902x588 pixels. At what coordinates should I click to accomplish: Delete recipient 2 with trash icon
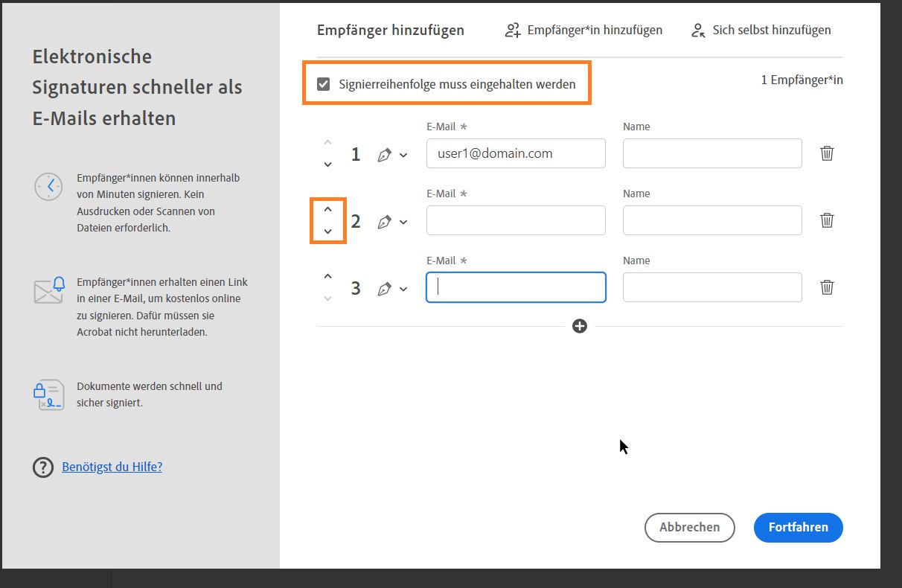pyautogui.click(x=827, y=220)
